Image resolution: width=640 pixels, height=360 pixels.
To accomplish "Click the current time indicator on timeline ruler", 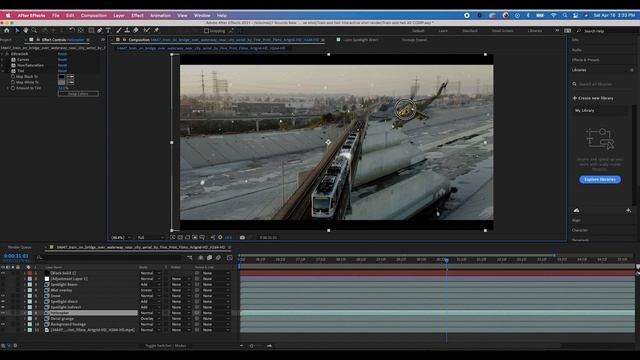I will 447,260.
